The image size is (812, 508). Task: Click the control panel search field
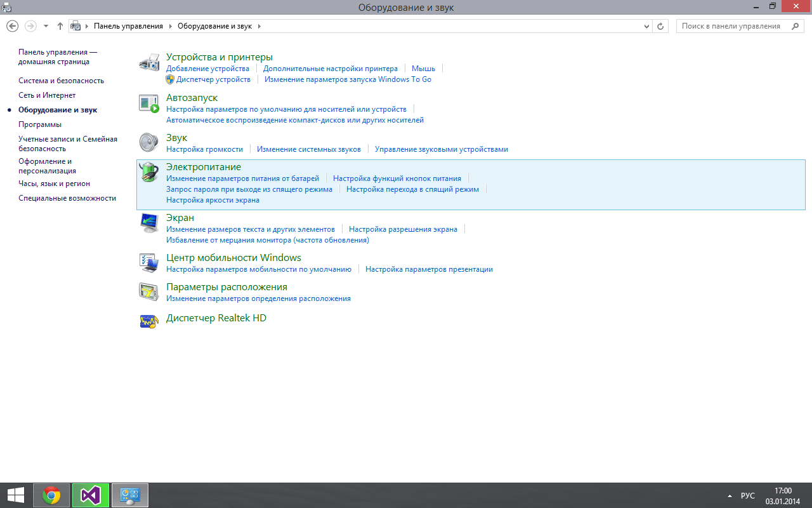coord(733,26)
